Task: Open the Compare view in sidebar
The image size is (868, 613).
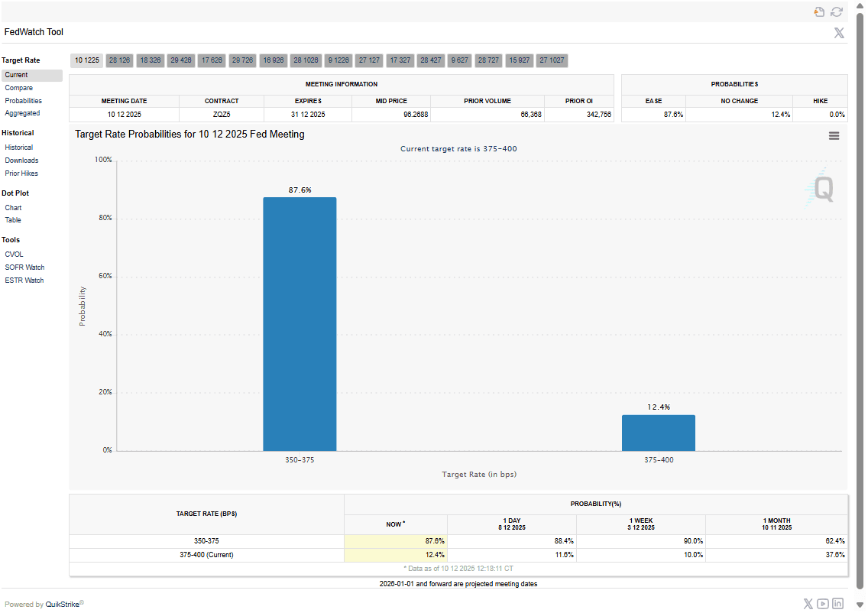Action: (19, 88)
